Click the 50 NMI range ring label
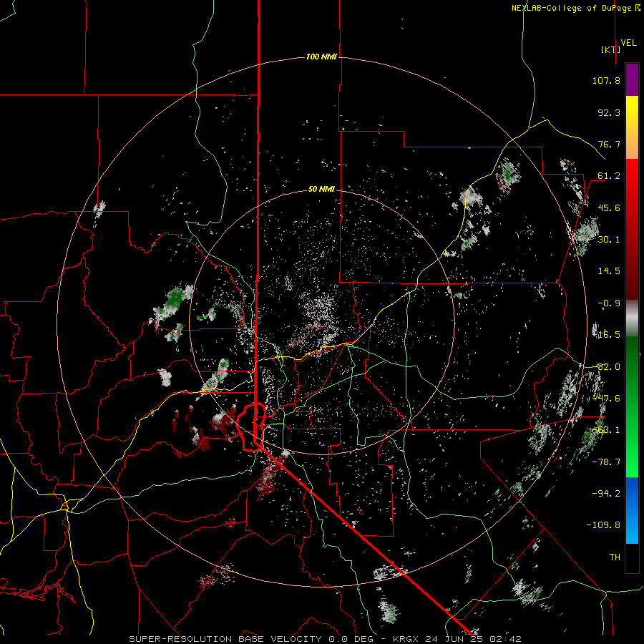Image resolution: width=644 pixels, height=644 pixels. point(321,189)
